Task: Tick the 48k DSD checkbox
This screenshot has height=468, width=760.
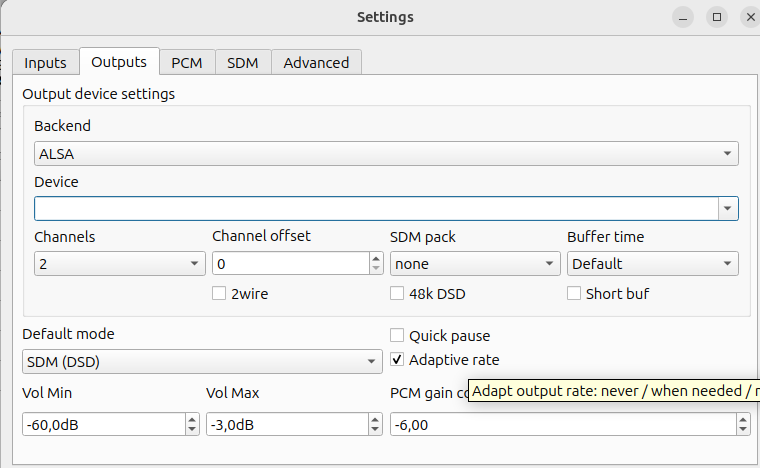Action: 397,294
